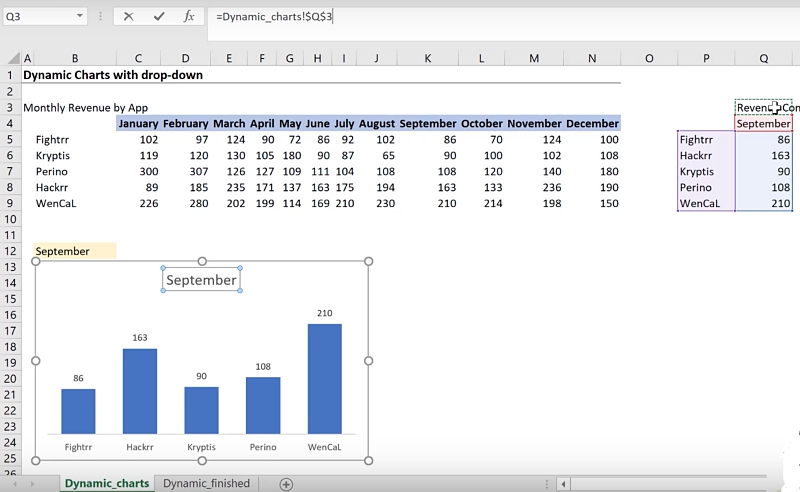
Task: Click the yellow September drop-down cell
Action: pyautogui.click(x=74, y=251)
